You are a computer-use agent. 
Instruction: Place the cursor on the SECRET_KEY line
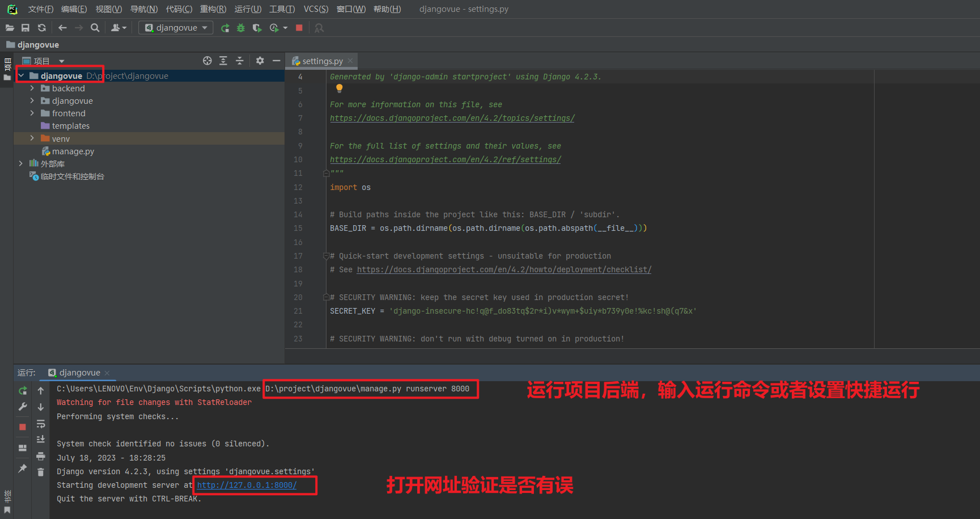click(513, 311)
